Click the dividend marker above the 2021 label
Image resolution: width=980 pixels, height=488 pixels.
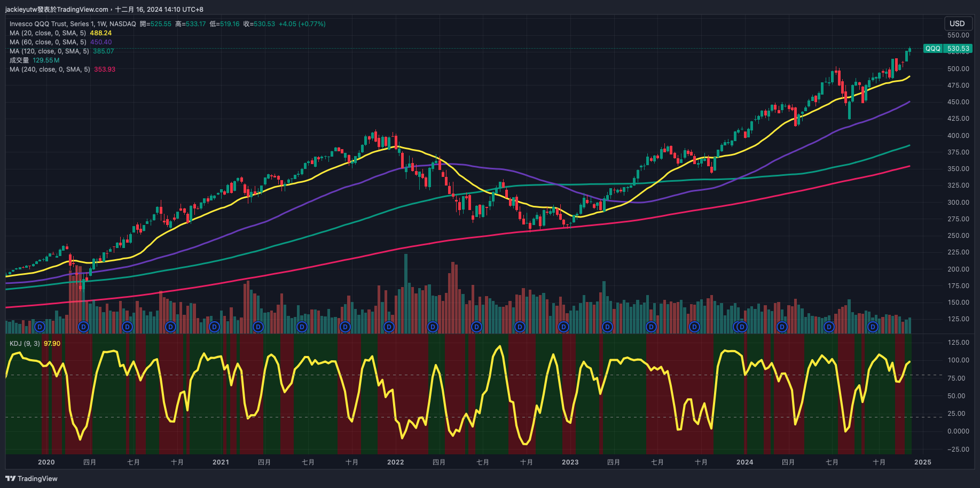coord(214,327)
